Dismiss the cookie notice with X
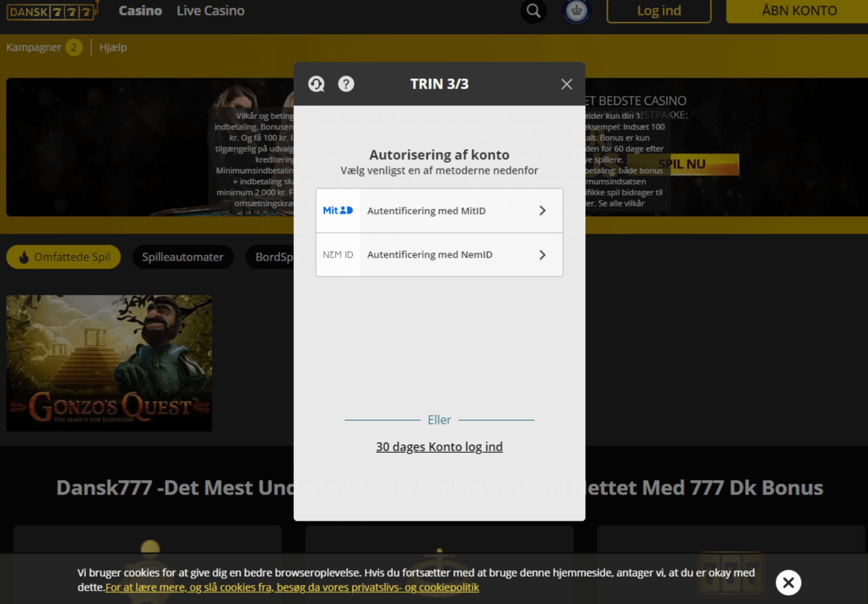The height and width of the screenshot is (604, 868). tap(788, 582)
